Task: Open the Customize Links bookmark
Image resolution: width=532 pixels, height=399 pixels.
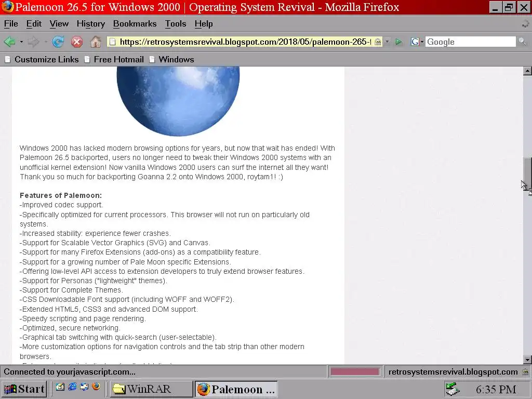Action: (x=42, y=59)
